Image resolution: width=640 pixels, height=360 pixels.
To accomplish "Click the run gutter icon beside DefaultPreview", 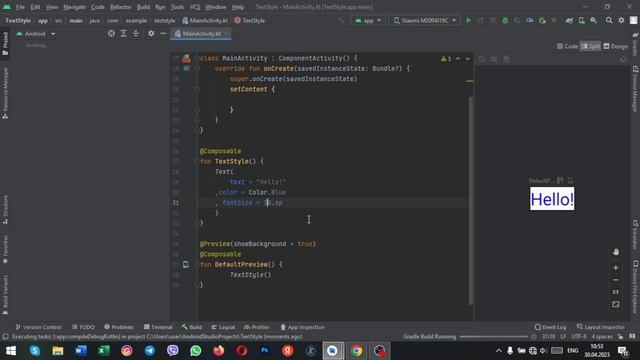I will coord(186,264).
